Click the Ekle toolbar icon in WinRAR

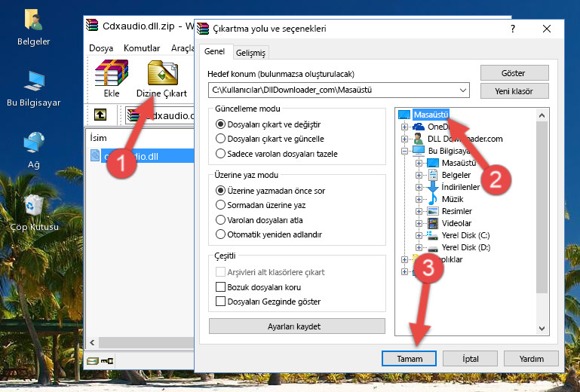[x=112, y=78]
